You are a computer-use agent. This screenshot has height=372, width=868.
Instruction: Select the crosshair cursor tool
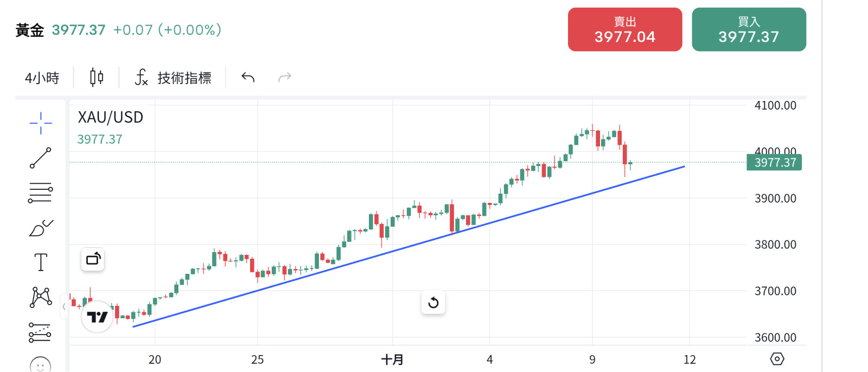(40, 123)
